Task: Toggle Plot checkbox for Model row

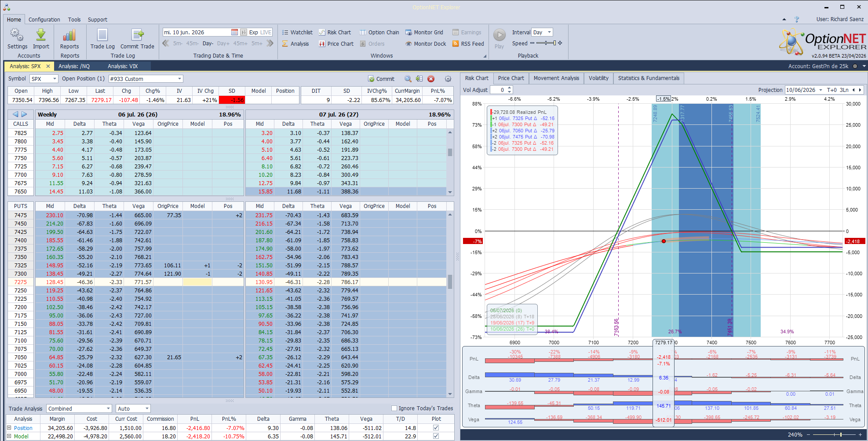Action: pyautogui.click(x=436, y=436)
